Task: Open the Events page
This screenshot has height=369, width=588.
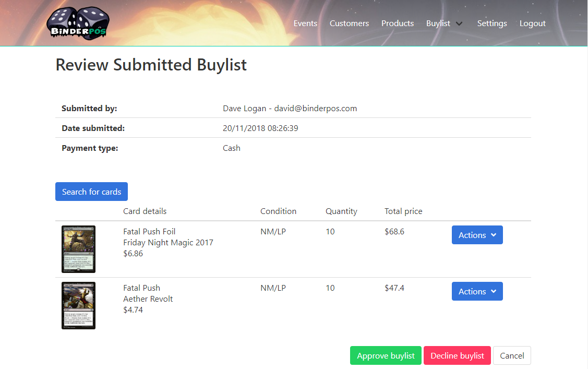Action: tap(305, 23)
